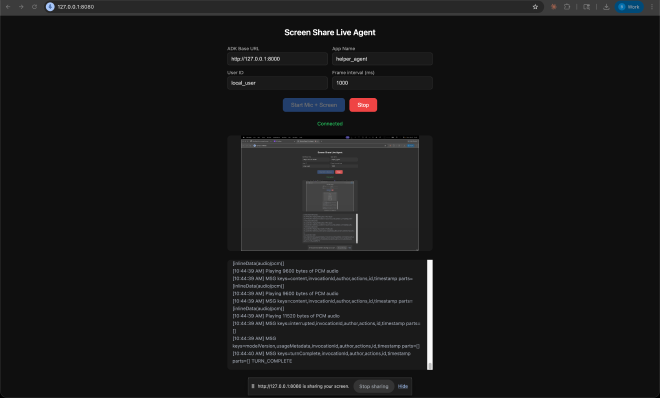Viewport: 660px width, 398px height.
Task: Click the User ID label
Action: (x=235, y=73)
